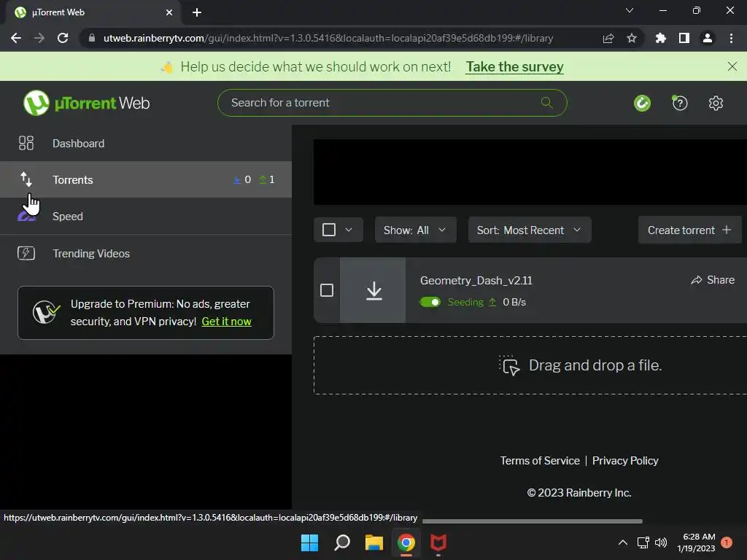747x560 pixels.
Task: Click the site lock icon in address bar
Action: click(x=92, y=38)
